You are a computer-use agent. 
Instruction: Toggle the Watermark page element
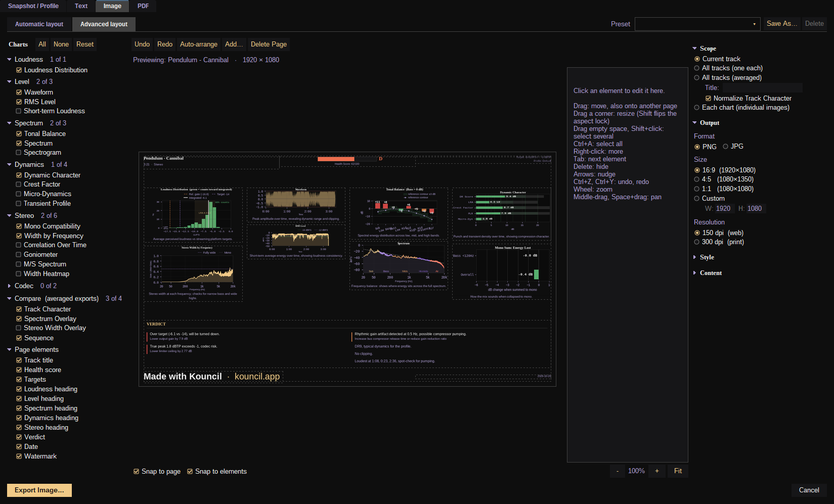pyautogui.click(x=19, y=456)
